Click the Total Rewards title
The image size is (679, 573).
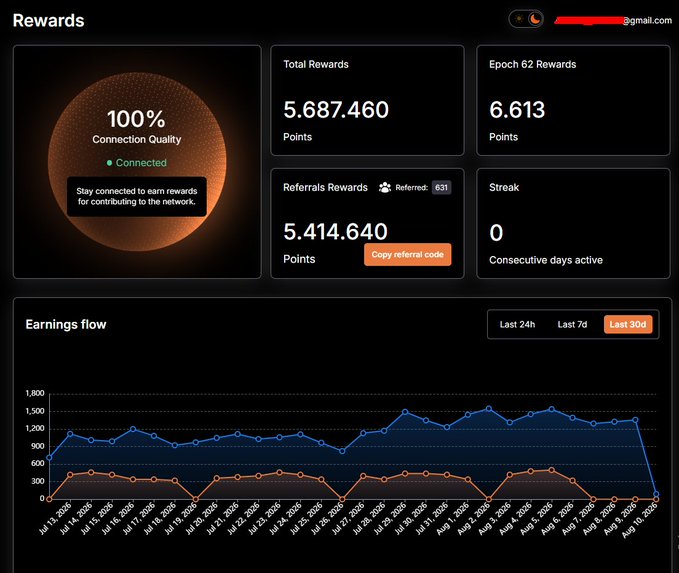tap(316, 65)
